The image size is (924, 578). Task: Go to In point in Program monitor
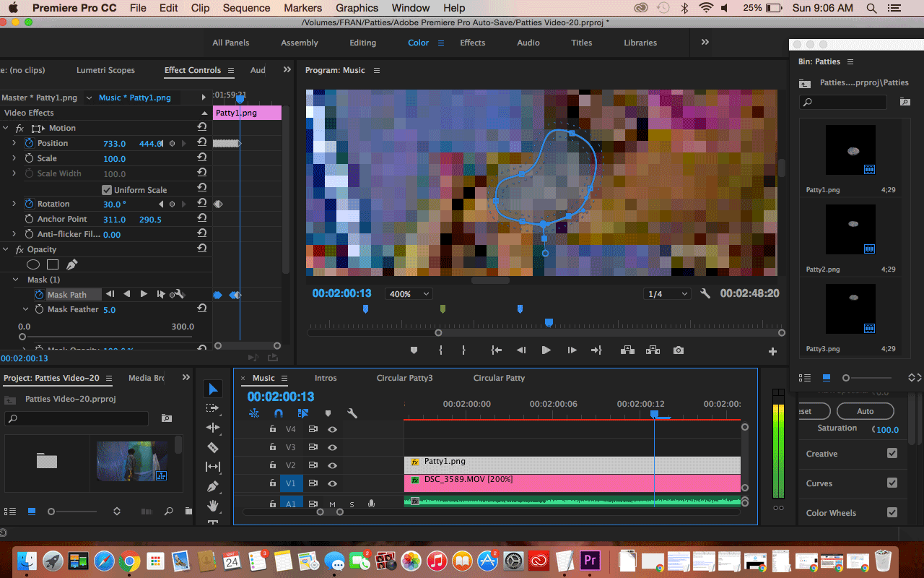click(x=496, y=350)
